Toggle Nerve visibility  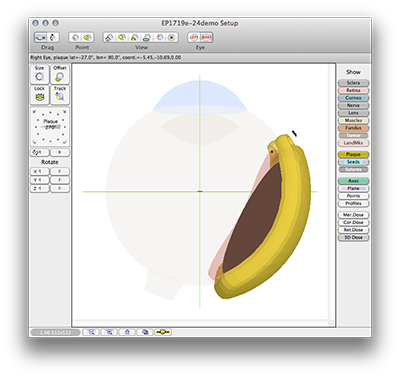[x=353, y=105]
